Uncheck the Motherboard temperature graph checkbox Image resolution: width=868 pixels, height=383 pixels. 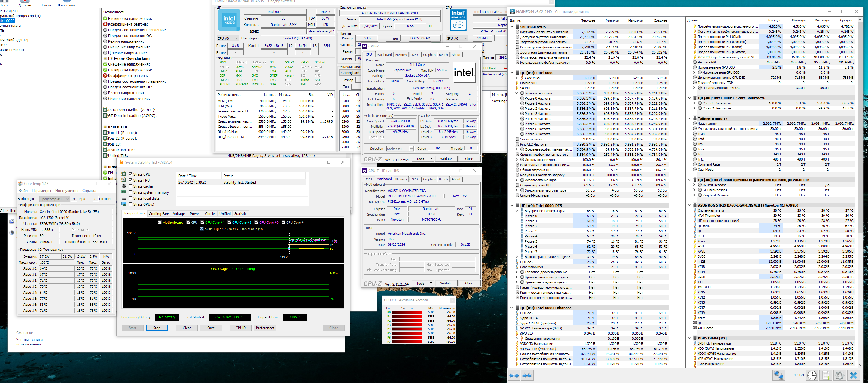[x=160, y=222]
